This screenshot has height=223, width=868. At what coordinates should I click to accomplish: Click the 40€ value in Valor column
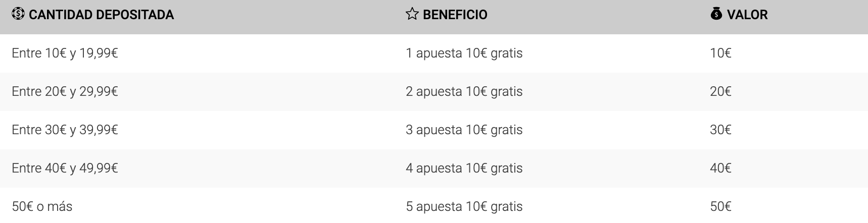[720, 169]
